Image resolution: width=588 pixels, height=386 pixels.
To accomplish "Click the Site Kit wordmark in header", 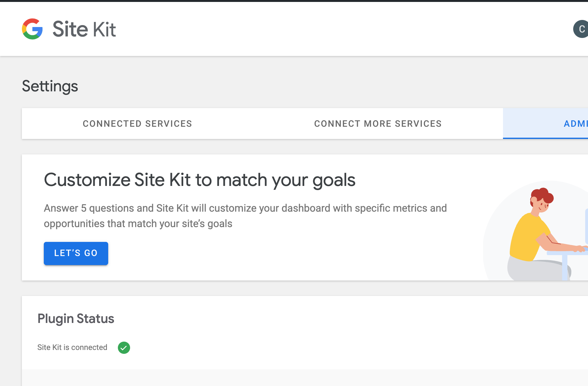I will (x=84, y=29).
